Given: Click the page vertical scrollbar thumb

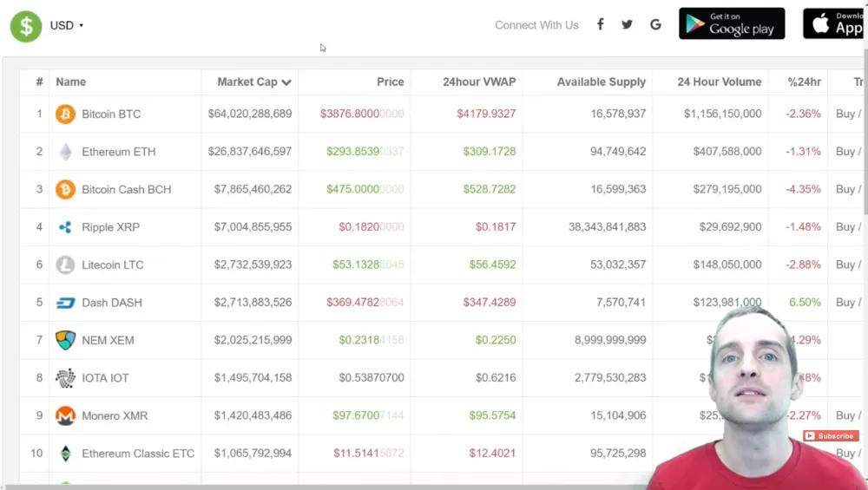Looking at the screenshot, I should coord(865,133).
